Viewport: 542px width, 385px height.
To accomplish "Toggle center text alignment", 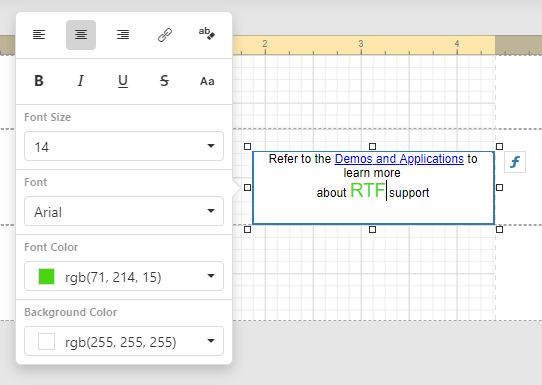I will [81, 35].
